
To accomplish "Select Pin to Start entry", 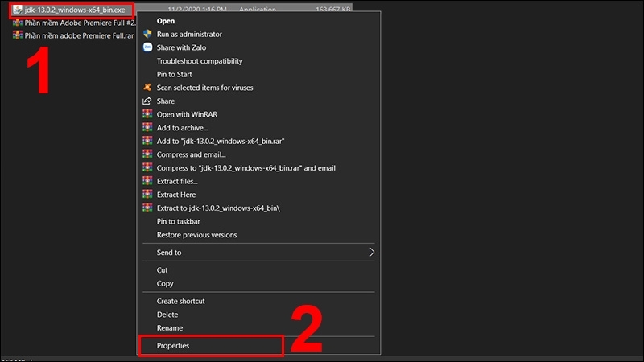I will [x=174, y=75].
